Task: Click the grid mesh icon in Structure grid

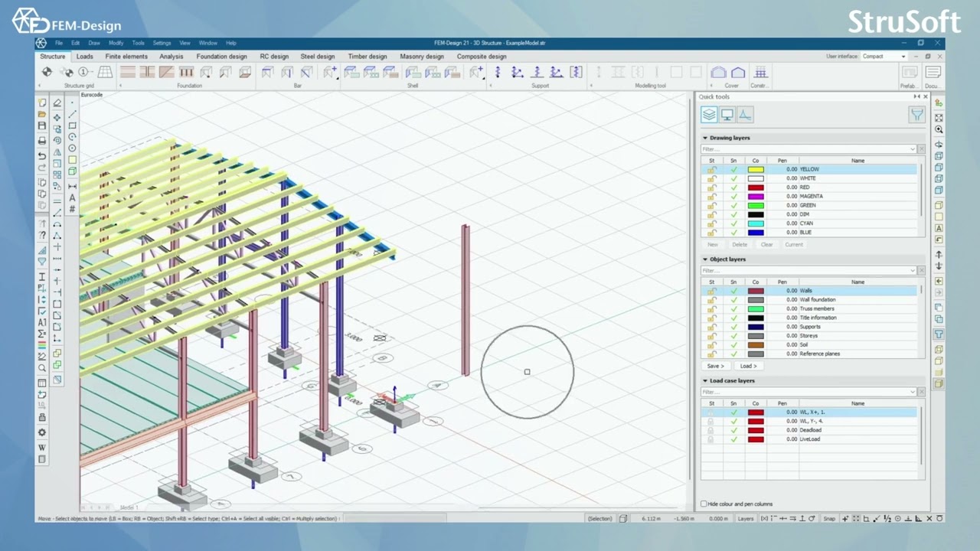Action: point(105,72)
